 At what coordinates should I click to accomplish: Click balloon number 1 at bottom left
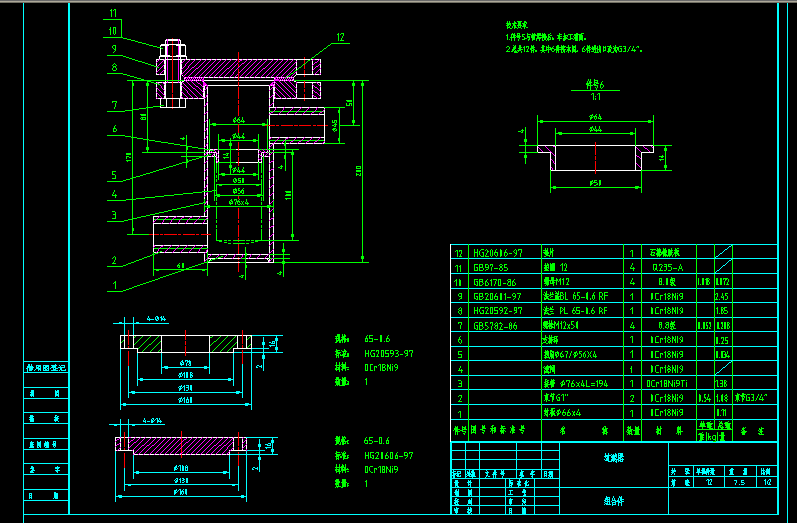pyautogui.click(x=113, y=285)
